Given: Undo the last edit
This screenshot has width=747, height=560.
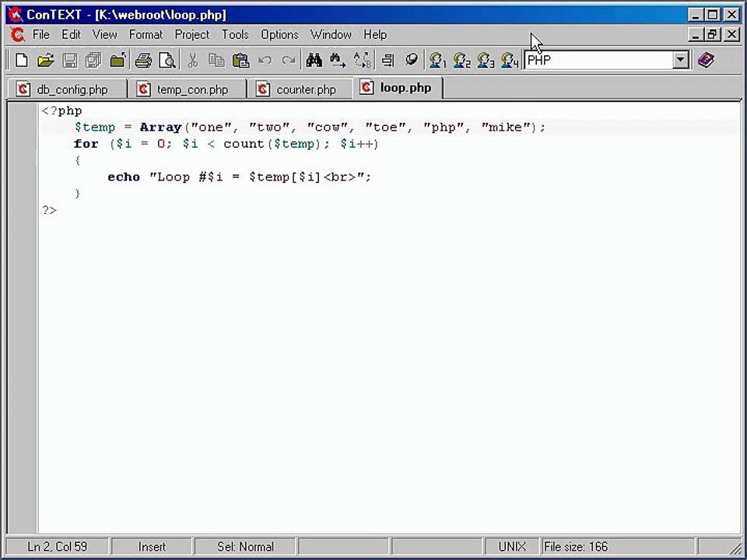Looking at the screenshot, I should (x=265, y=61).
